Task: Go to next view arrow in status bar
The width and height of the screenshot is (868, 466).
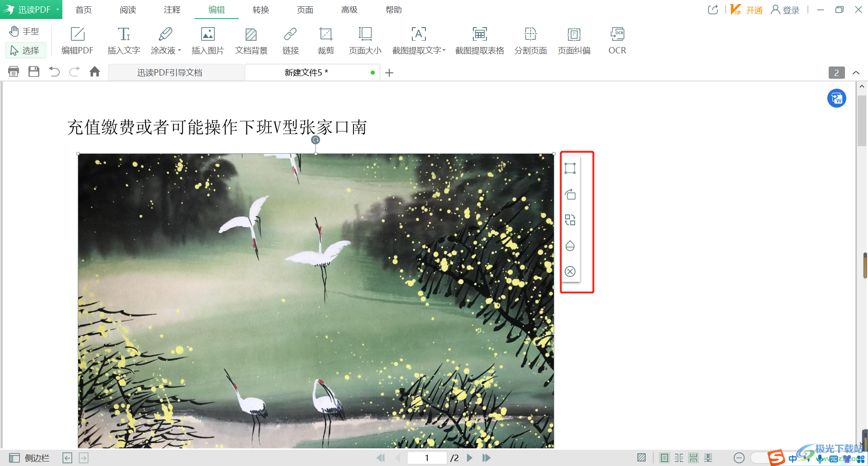Action: click(84, 458)
